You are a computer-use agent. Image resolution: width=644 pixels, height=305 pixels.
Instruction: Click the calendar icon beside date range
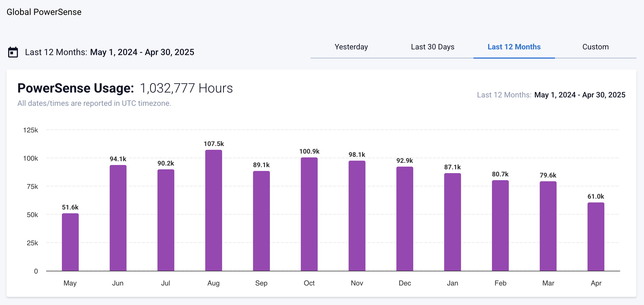(x=13, y=52)
